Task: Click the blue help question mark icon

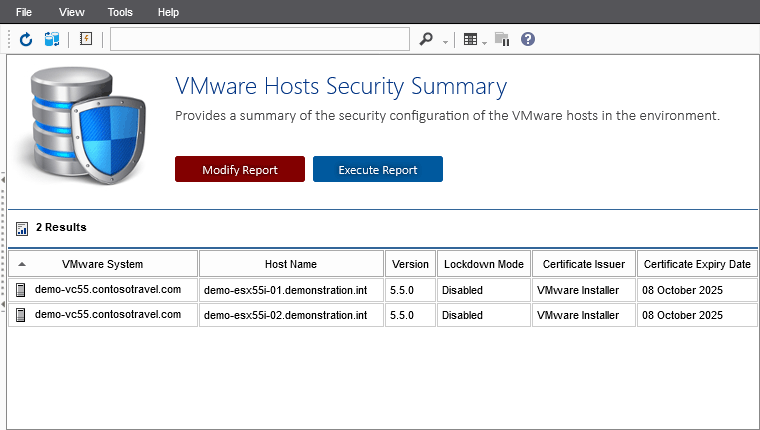Action: coord(528,39)
